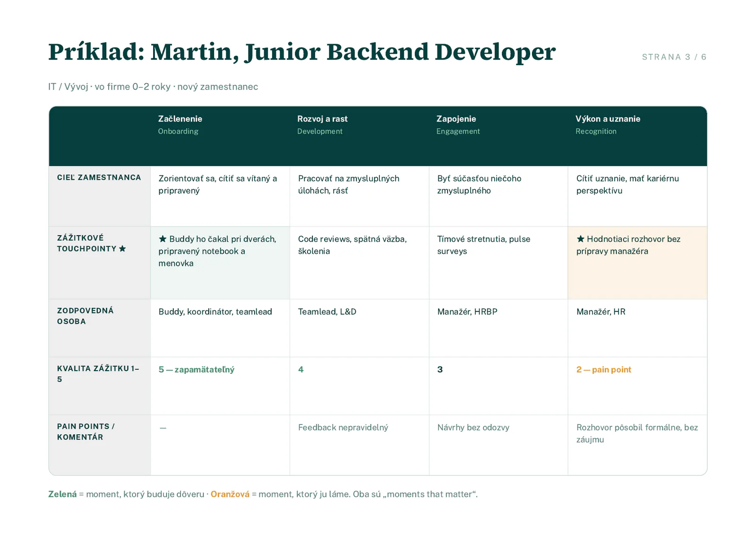The width and height of the screenshot is (756, 534).
Task: Click rating '2 — pain point'
Action: coord(604,370)
